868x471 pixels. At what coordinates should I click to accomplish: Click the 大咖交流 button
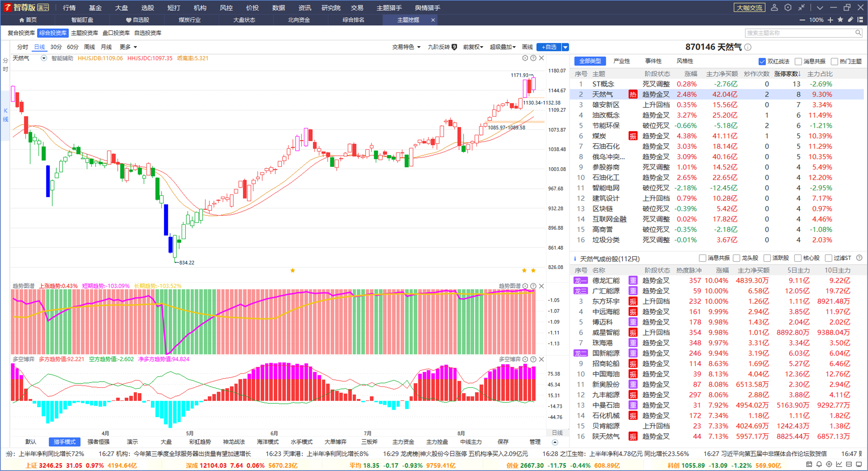tap(749, 8)
